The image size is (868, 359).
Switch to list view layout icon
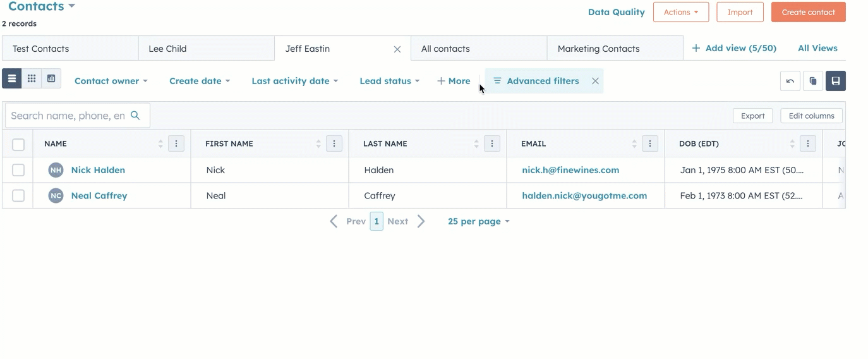(x=12, y=79)
